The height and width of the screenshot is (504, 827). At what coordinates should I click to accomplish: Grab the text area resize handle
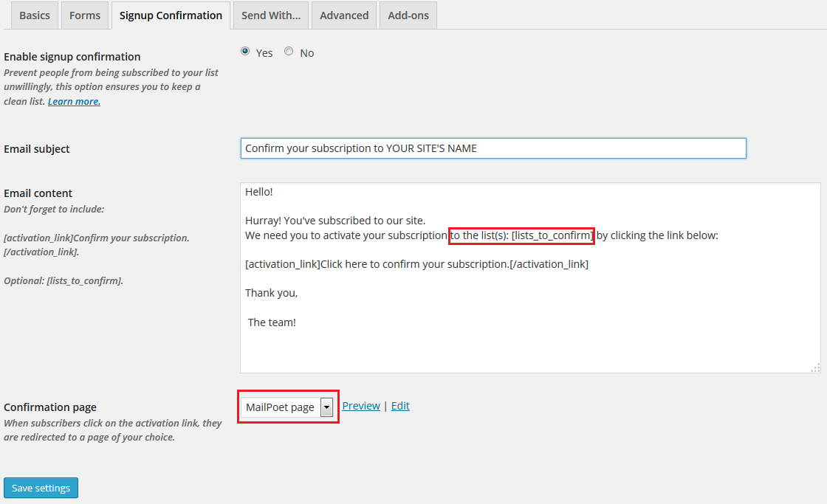coord(815,368)
